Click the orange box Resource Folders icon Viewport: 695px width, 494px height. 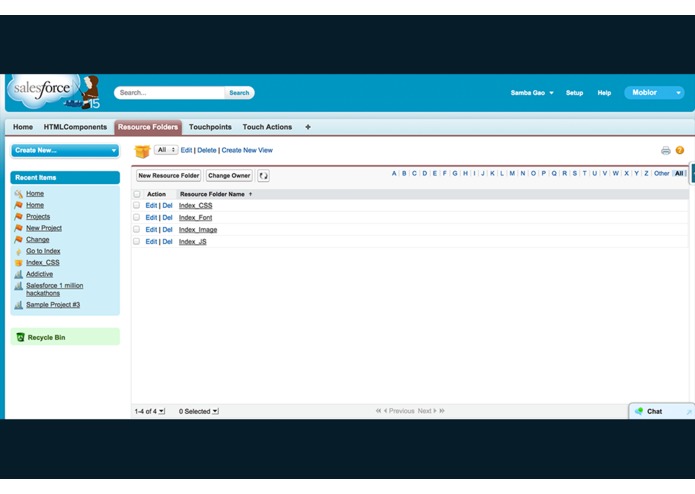point(142,151)
